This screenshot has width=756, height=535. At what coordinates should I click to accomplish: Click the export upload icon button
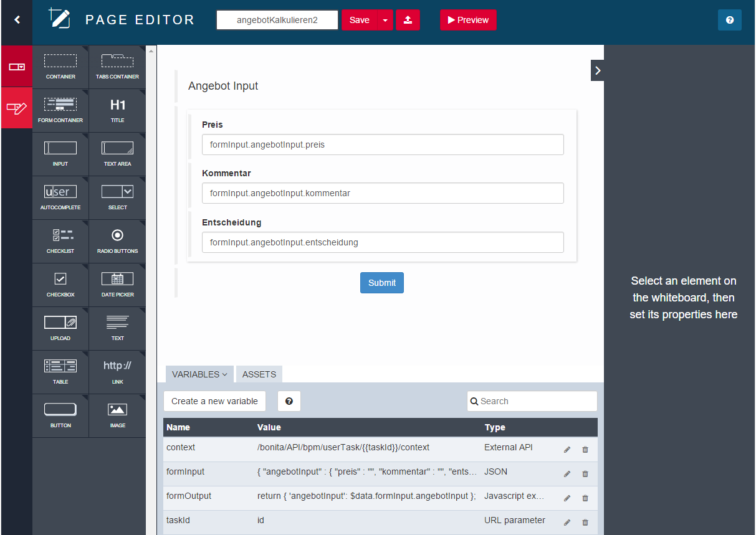[408, 20]
